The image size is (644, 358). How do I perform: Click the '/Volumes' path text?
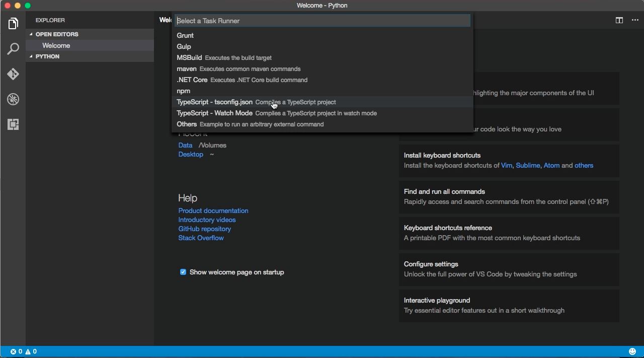[x=212, y=145]
